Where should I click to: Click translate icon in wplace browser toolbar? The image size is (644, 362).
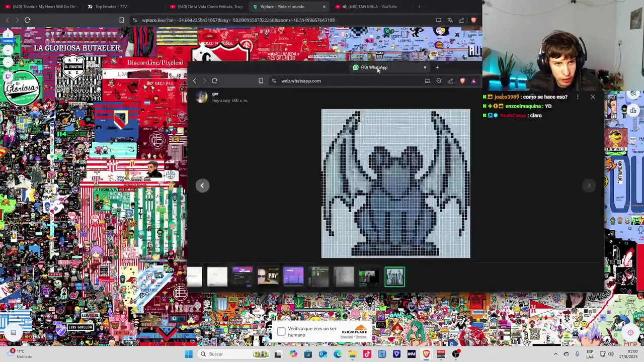point(450,20)
